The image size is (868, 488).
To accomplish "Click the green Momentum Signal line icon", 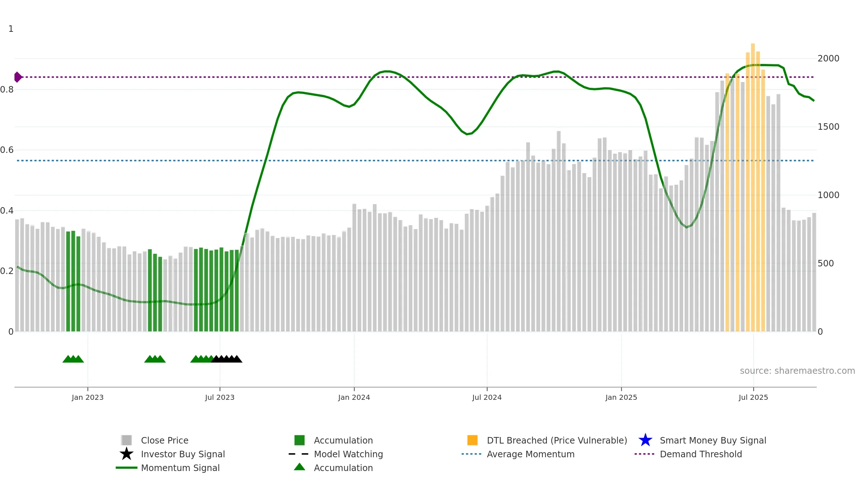I will coord(126,468).
